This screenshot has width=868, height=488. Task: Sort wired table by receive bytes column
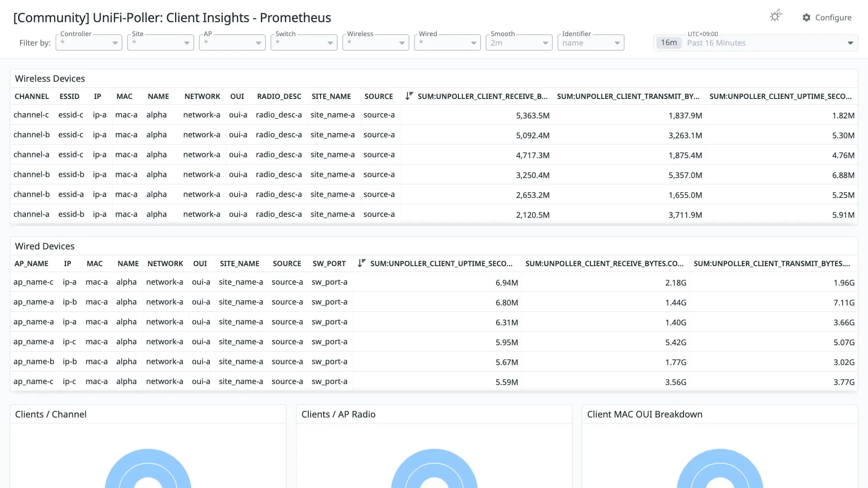[604, 263]
